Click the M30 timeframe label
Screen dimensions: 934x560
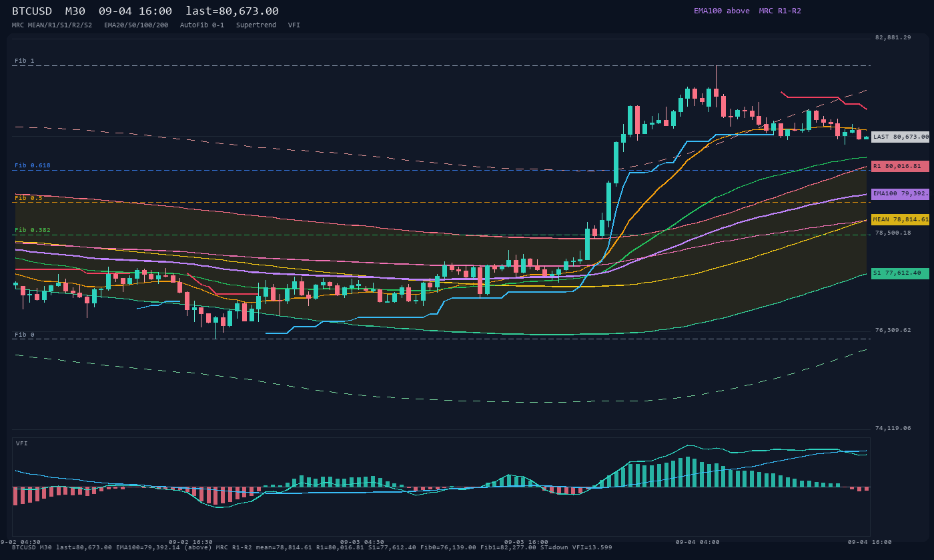75,11
